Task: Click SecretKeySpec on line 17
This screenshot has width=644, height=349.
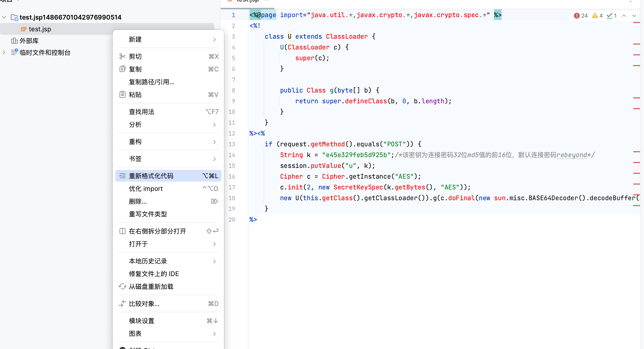Action: click(358, 187)
